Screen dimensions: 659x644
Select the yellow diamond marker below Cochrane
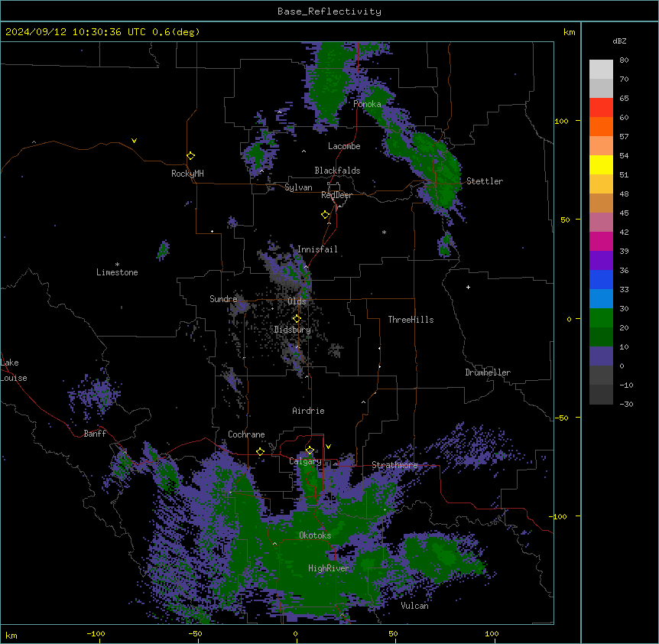[260, 452]
